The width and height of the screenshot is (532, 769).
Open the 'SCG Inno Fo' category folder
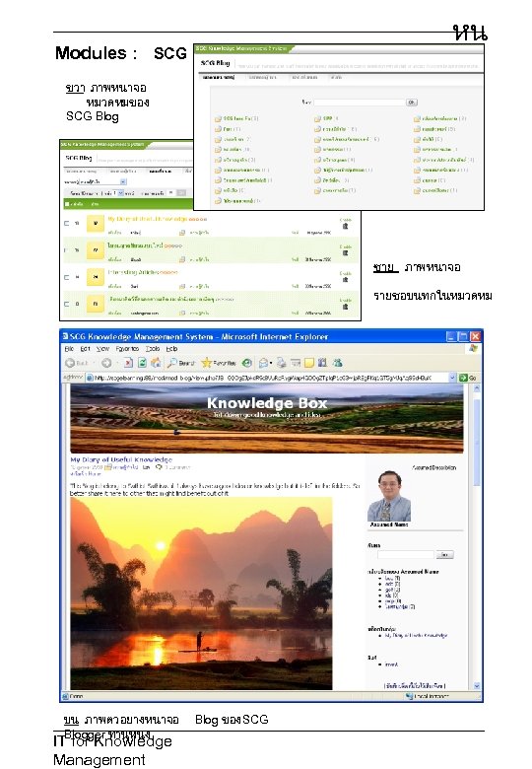point(236,118)
